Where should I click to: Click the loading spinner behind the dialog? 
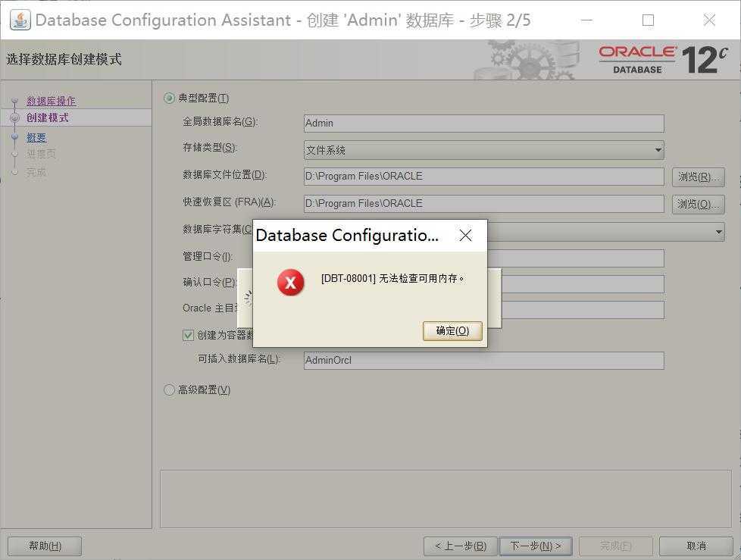pyautogui.click(x=247, y=299)
